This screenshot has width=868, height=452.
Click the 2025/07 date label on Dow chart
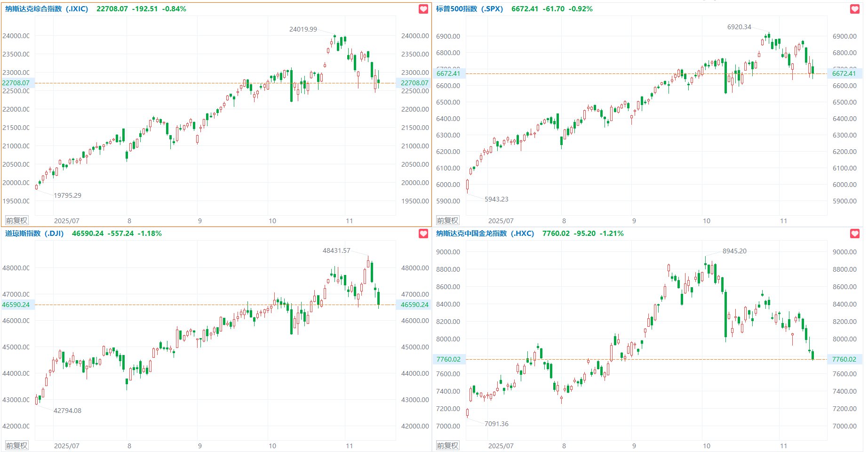(x=66, y=446)
